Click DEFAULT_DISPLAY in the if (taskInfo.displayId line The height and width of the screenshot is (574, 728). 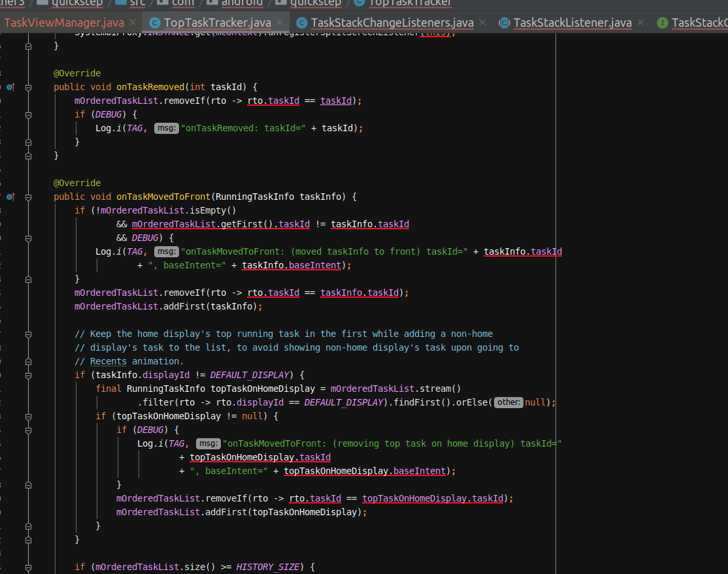tap(250, 375)
